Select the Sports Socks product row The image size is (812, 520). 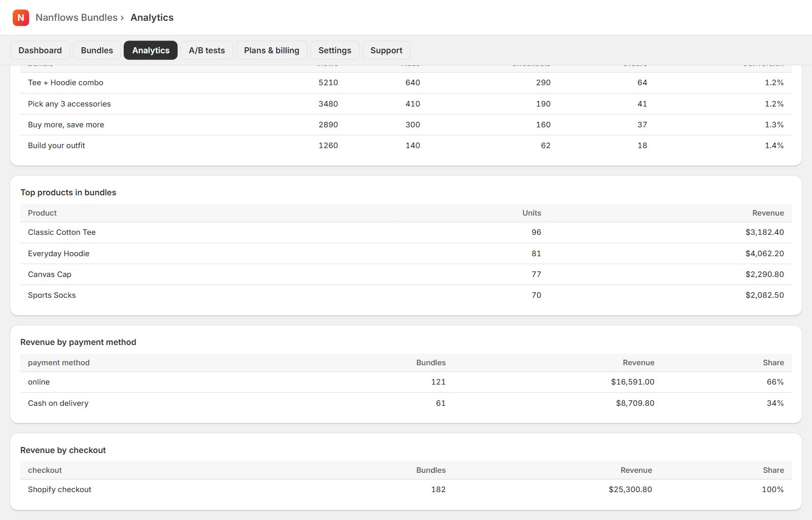(x=406, y=295)
